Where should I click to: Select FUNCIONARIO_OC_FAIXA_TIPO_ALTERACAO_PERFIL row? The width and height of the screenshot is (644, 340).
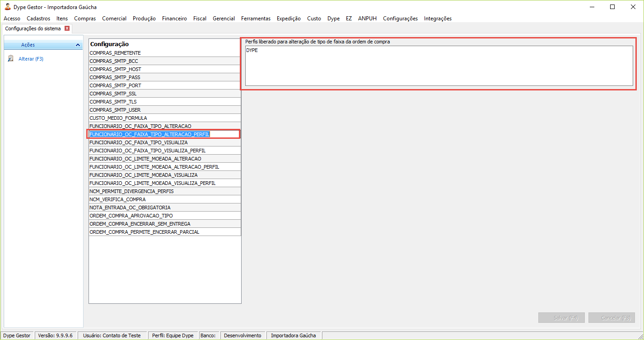[x=164, y=134]
